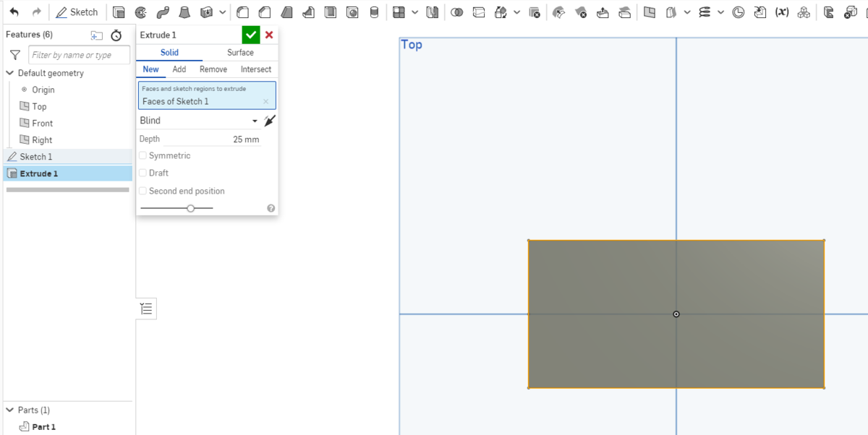The image size is (868, 435).
Task: Confirm the extrude with the green checkmark
Action: [x=250, y=34]
